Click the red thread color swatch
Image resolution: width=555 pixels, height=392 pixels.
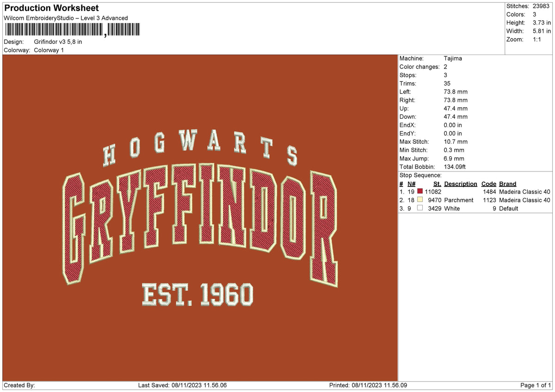point(420,191)
